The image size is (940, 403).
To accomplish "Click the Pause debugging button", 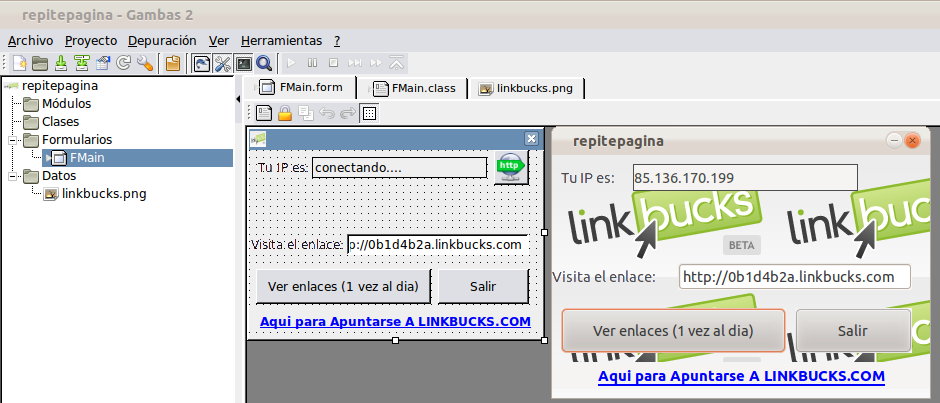I will point(312,63).
